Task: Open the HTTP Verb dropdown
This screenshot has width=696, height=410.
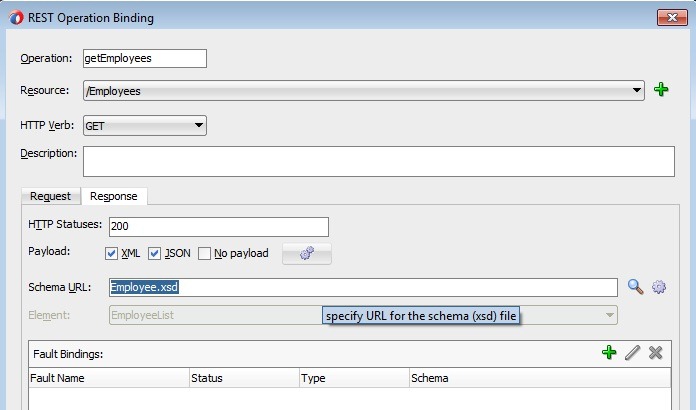Action: pyautogui.click(x=199, y=126)
